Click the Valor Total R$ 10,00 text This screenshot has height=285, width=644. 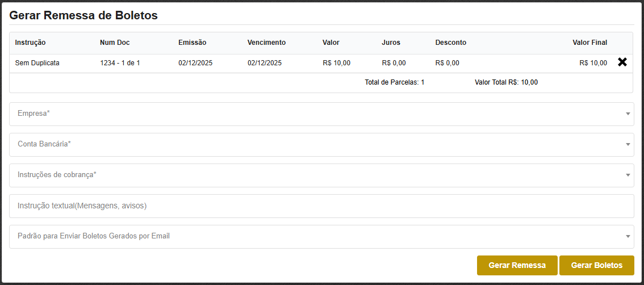tap(506, 82)
